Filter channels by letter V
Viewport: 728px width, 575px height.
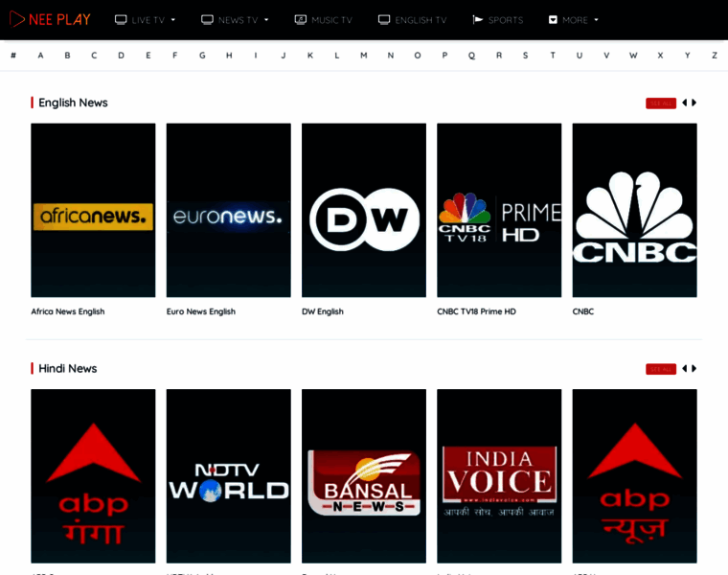(606, 56)
